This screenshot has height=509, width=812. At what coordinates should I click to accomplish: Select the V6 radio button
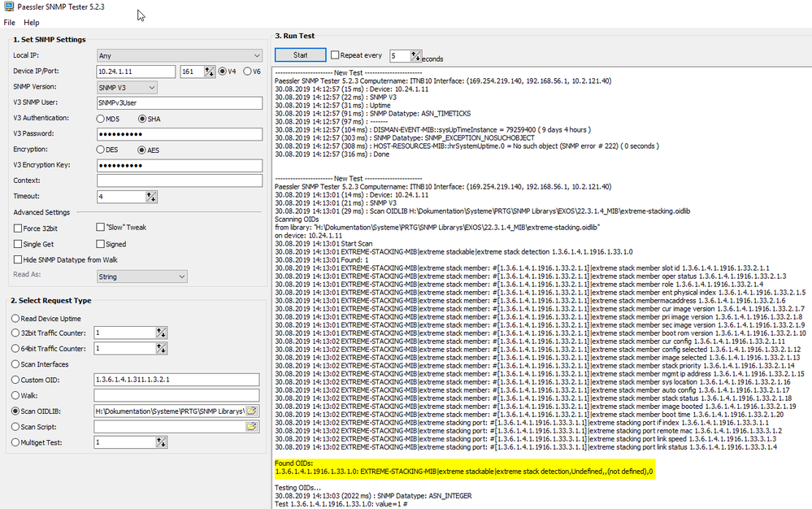pos(248,72)
